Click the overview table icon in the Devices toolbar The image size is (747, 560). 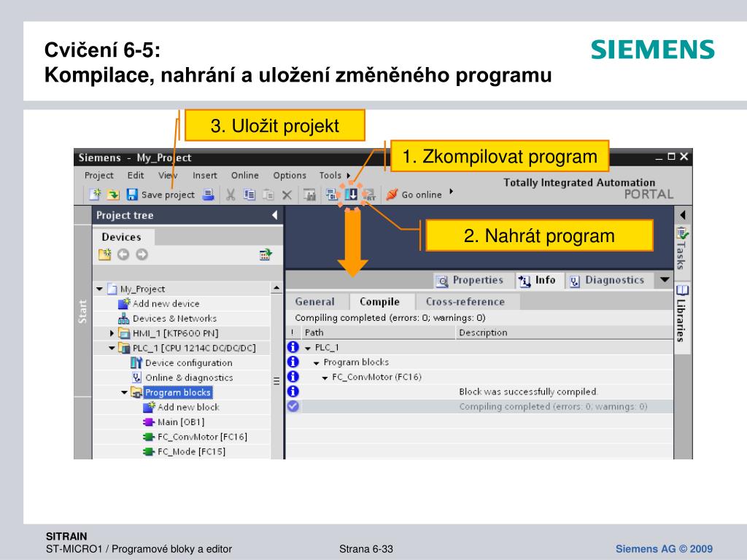coord(266,254)
